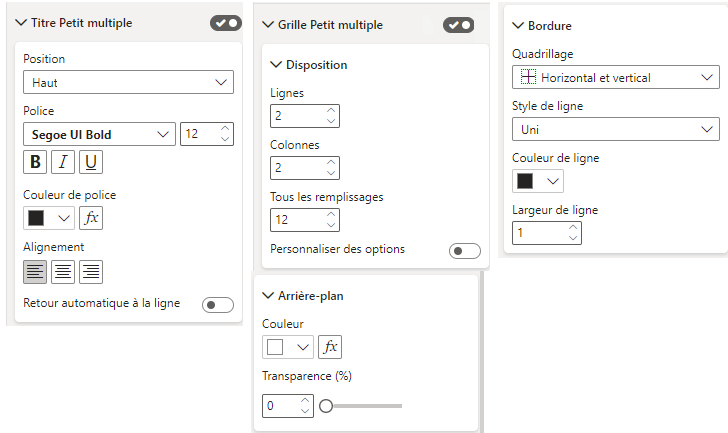
Task: Increase the Lignes value with up arrow
Action: [331, 110]
